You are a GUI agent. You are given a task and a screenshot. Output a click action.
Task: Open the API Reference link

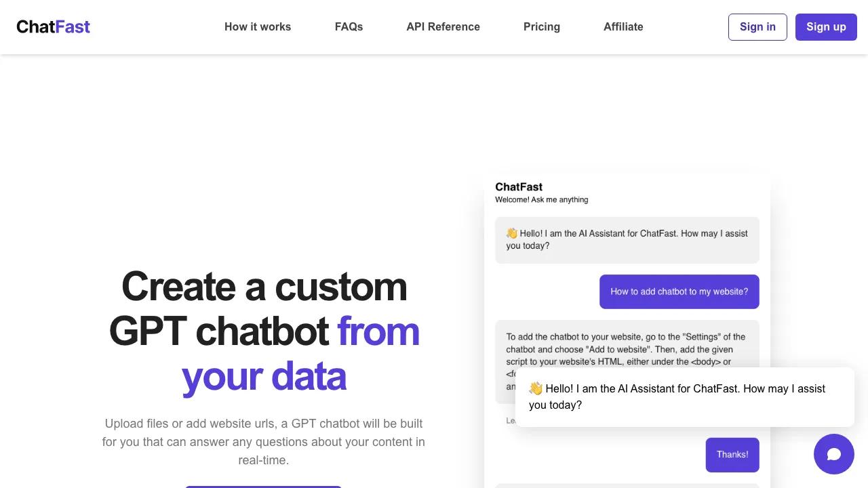click(x=443, y=27)
